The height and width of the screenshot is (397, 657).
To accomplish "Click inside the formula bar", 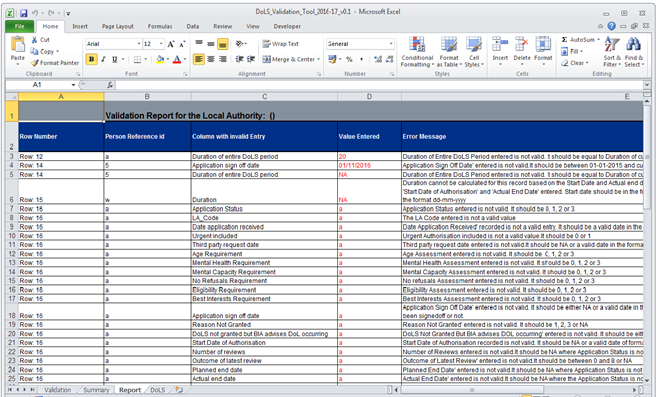I will (x=379, y=85).
